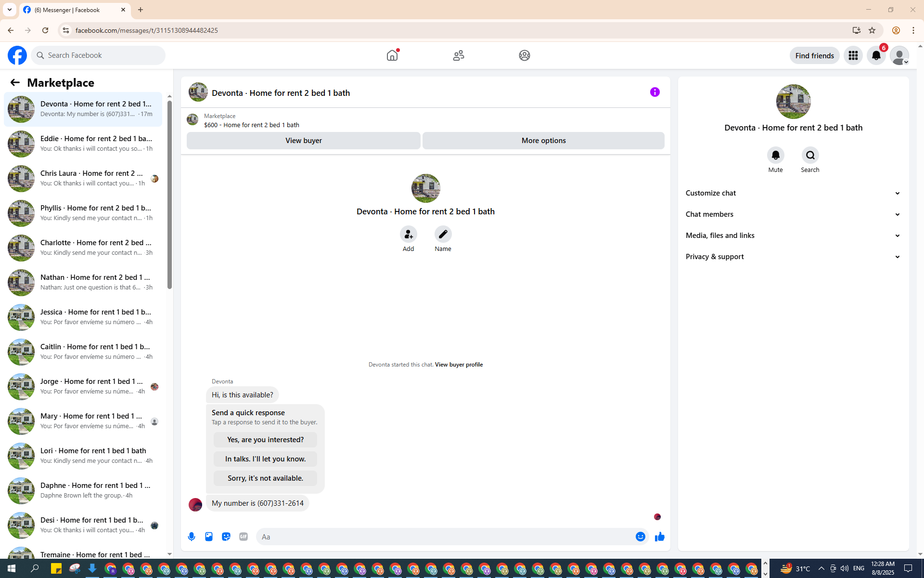Attach a file using the photo icon
Viewport: 924px width, 578px height.
[x=209, y=537]
